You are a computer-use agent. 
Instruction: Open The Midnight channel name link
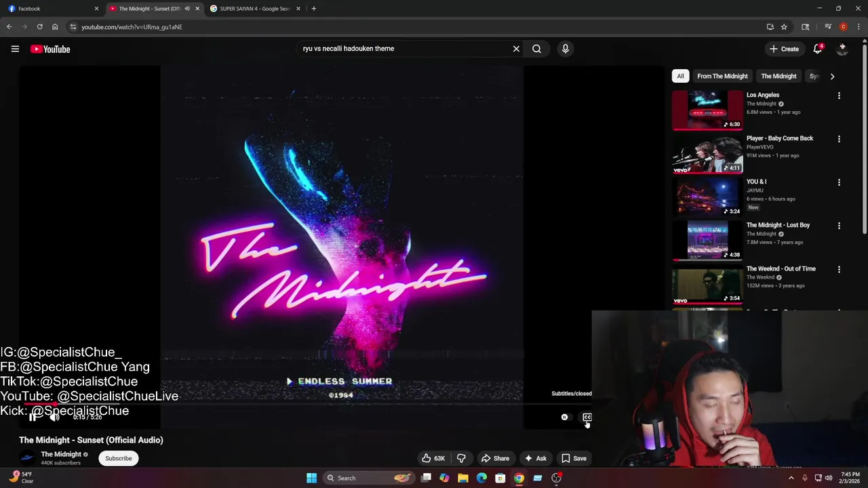61,454
